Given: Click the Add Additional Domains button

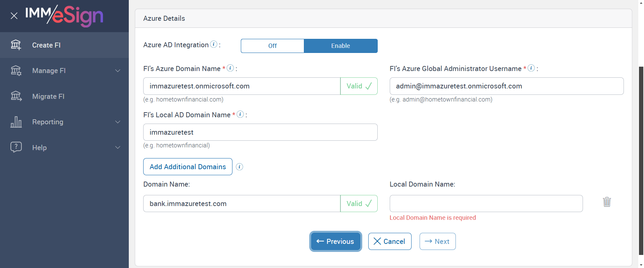Looking at the screenshot, I should pyautogui.click(x=188, y=167).
